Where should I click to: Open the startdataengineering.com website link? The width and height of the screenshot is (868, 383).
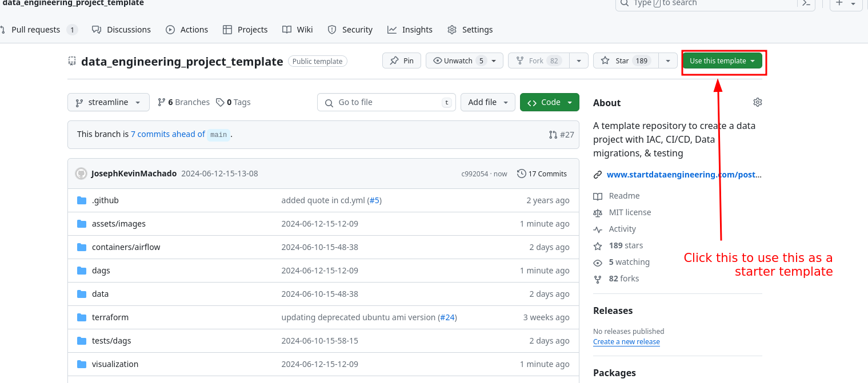[684, 175]
